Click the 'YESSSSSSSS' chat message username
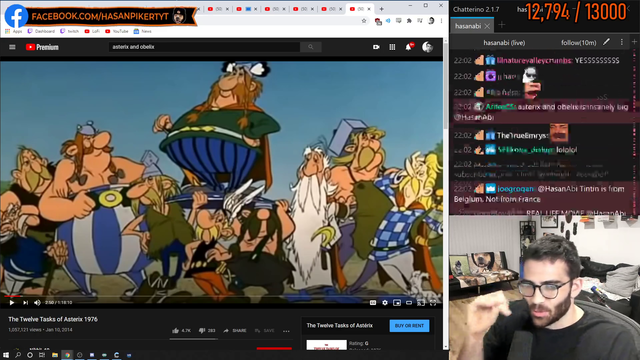640x360 pixels. coord(535,60)
